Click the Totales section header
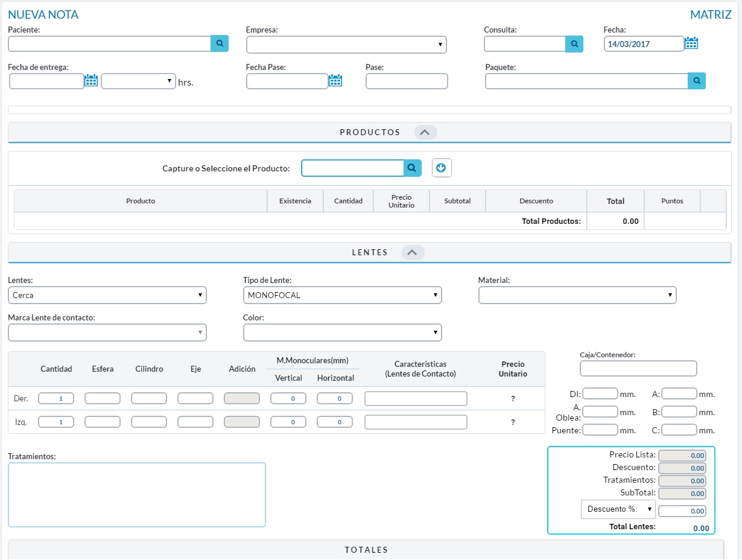The width and height of the screenshot is (742, 560). tap(366, 550)
